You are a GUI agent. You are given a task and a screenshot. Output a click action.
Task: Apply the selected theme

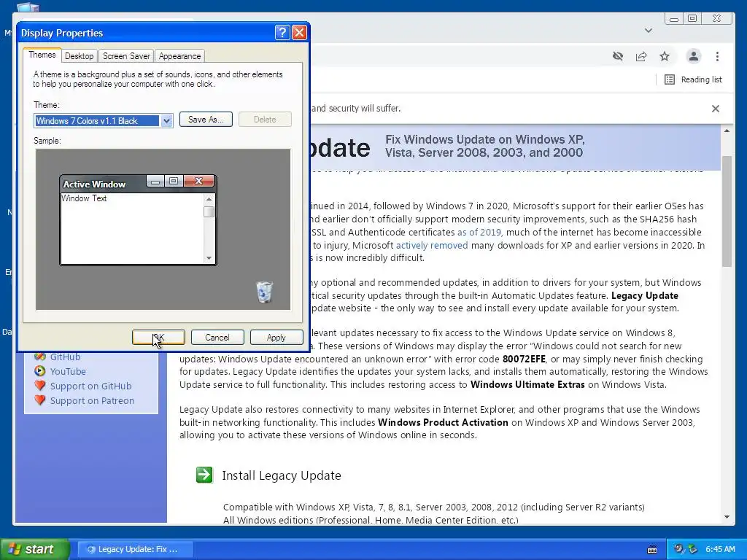(x=276, y=337)
